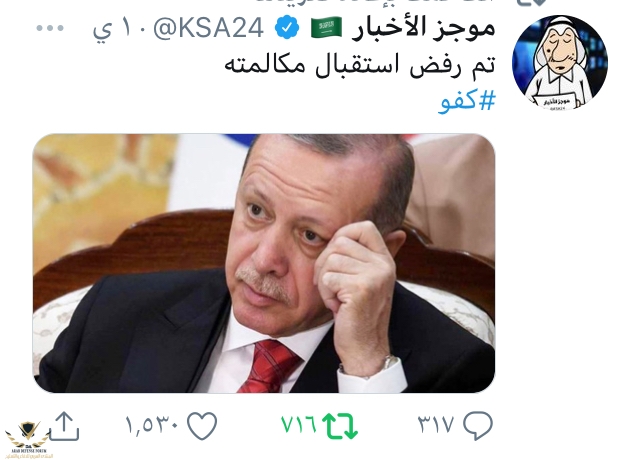Open the #كفو hashtag link
This screenshot has width=632, height=460.
point(467,100)
